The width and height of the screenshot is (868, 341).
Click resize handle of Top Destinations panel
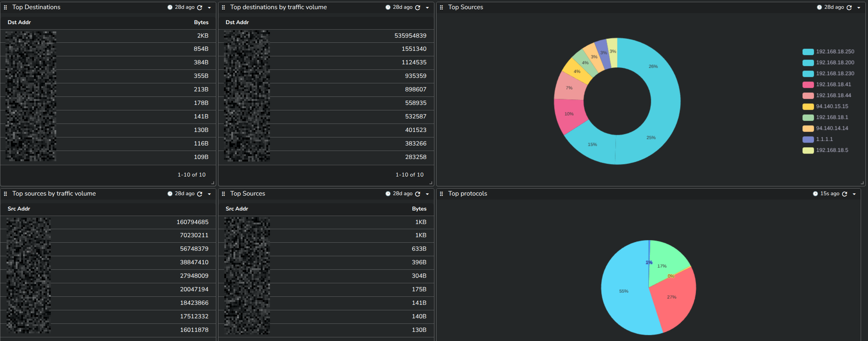213,183
